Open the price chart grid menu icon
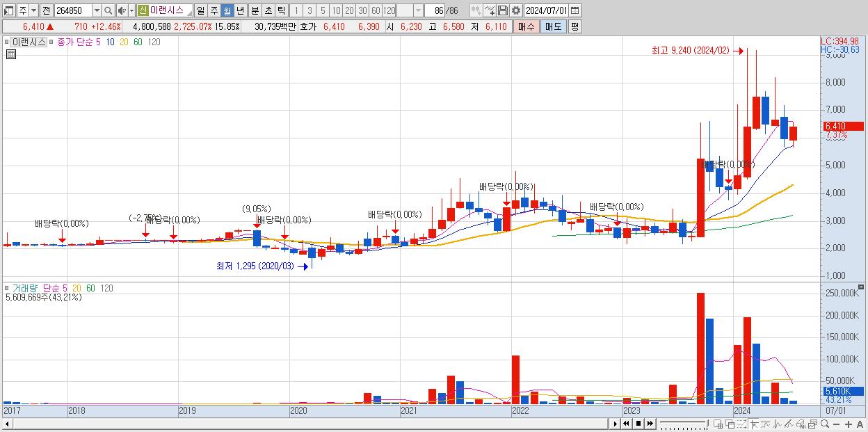Screen dimensions: 868x432 tap(10, 54)
